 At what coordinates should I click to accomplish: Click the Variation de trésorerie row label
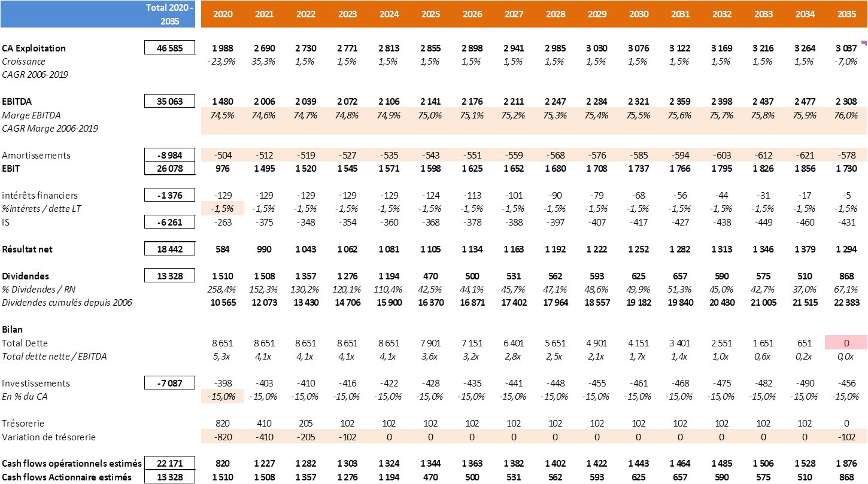[48, 437]
